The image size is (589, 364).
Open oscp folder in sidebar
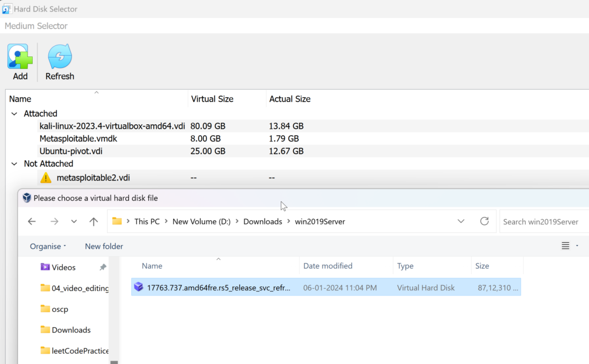55,309
